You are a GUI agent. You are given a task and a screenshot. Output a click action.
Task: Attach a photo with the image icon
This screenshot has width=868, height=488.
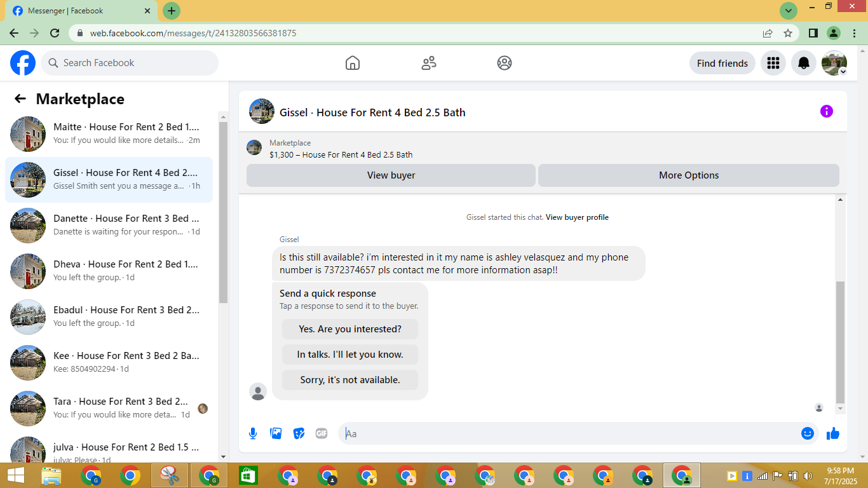click(x=276, y=433)
